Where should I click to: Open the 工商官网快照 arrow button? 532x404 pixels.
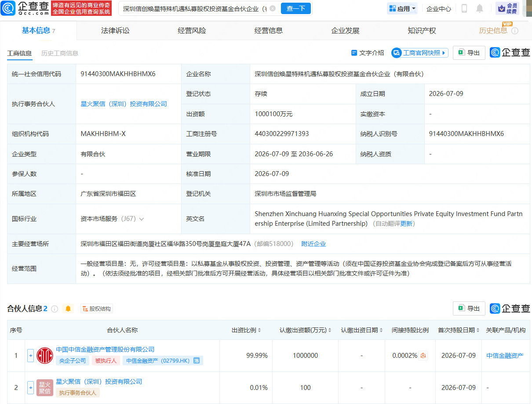420,53
